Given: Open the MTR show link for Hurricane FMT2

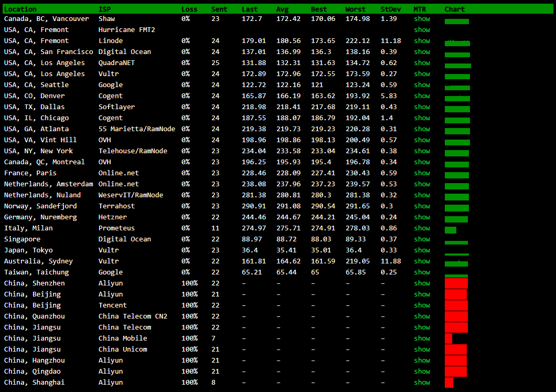Looking at the screenshot, I should 422,30.
